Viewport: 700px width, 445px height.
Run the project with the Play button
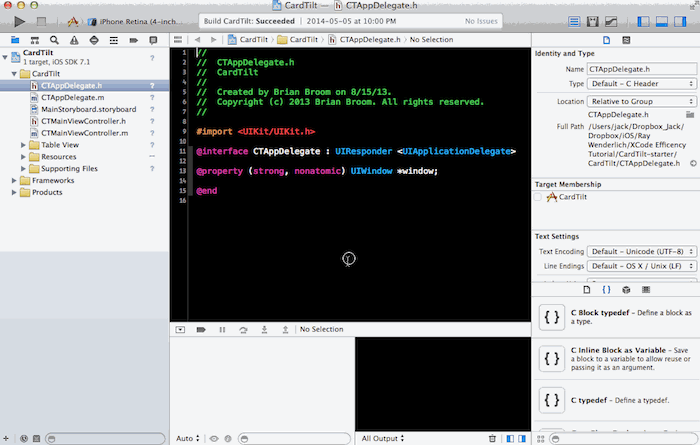(19, 21)
